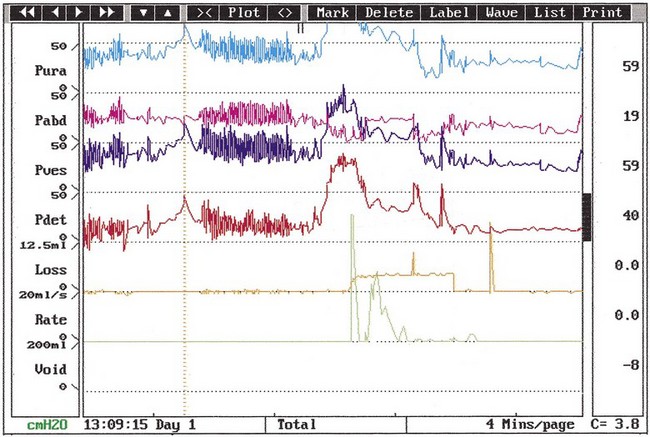Click the cmH2O units field
The width and height of the screenshot is (650, 437).
tap(40, 425)
